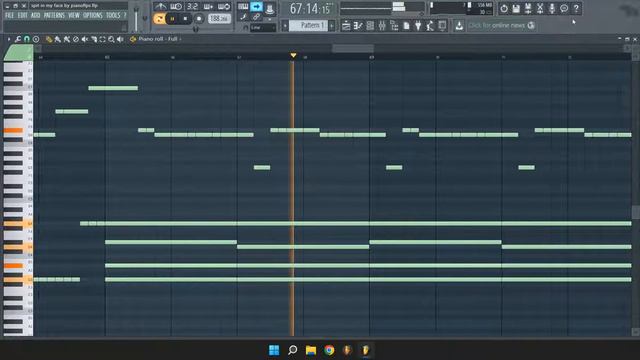Open the Mixer view icon
640x360 pixels.
382,26
